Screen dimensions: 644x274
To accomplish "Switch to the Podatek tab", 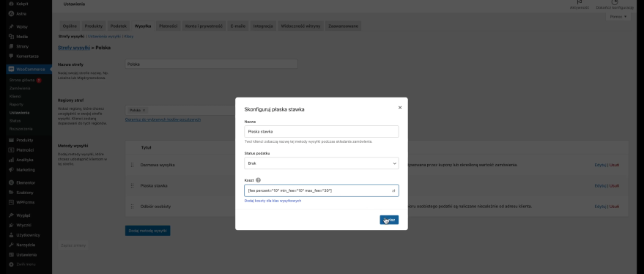I will pos(119,26).
